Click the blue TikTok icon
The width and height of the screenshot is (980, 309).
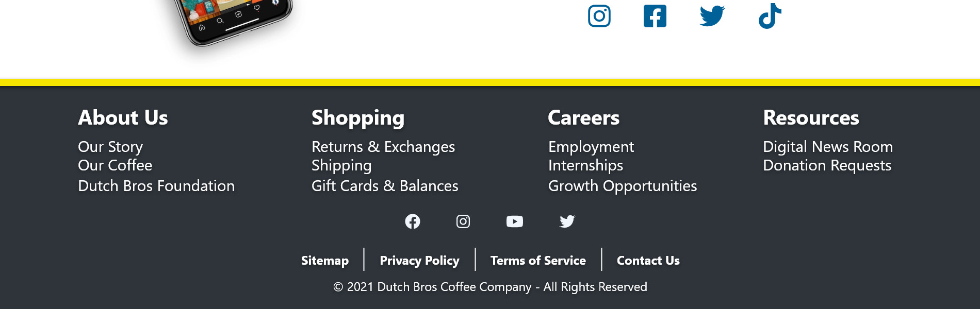pos(770,16)
